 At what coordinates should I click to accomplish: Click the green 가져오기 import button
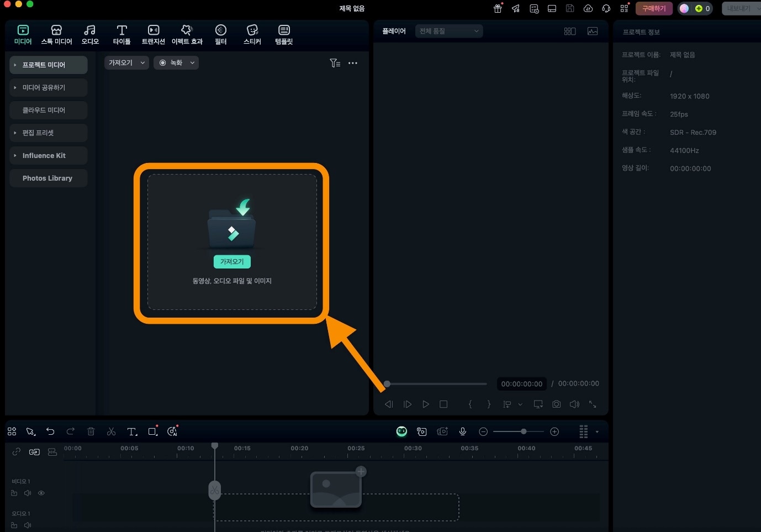click(232, 261)
